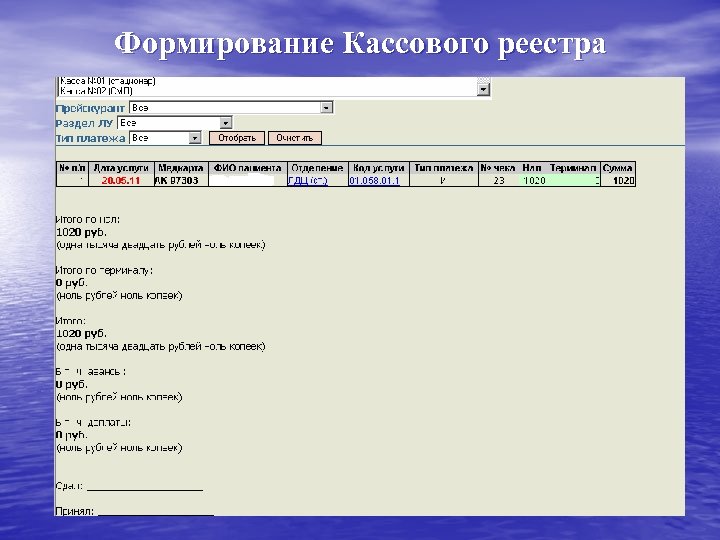Select Касса №02 entry in list
This screenshot has width=720, height=540.
point(96,91)
